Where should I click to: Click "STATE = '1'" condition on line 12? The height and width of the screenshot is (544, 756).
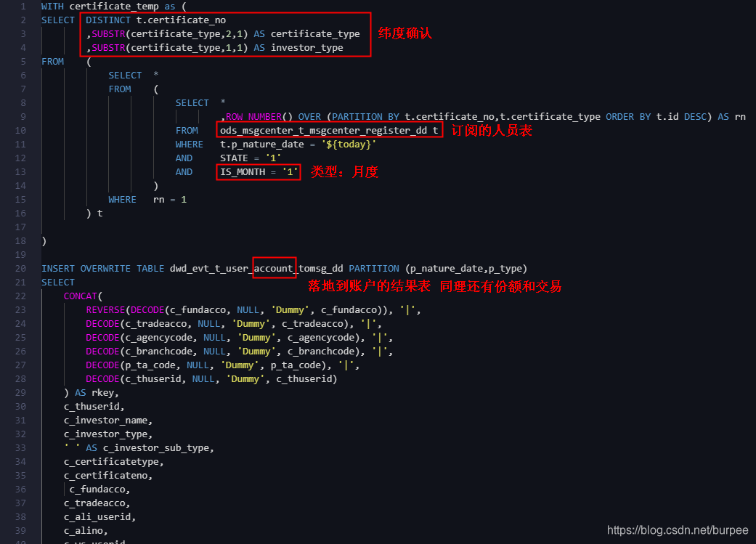tap(251, 158)
